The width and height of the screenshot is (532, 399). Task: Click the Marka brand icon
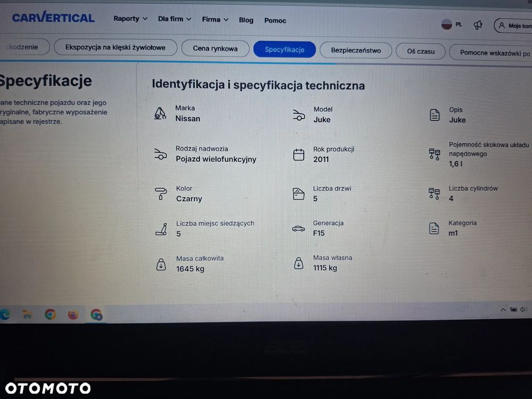(x=160, y=113)
